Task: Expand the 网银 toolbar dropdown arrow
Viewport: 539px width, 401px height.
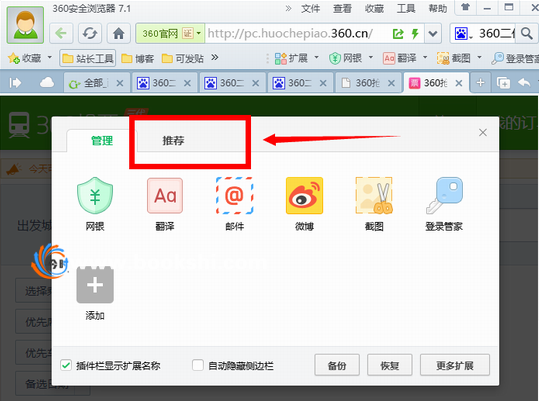Action: pos(371,57)
